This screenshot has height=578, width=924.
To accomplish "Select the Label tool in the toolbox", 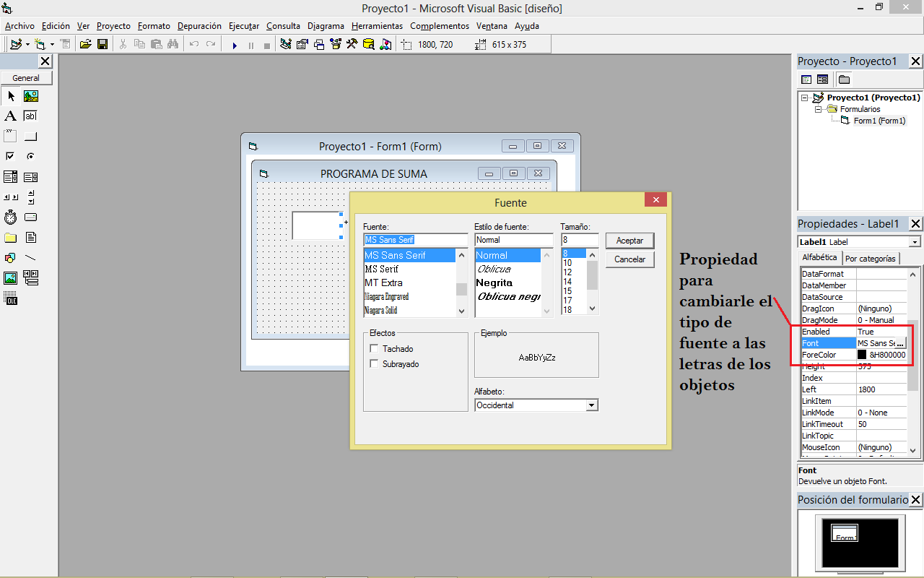I will coord(10,116).
